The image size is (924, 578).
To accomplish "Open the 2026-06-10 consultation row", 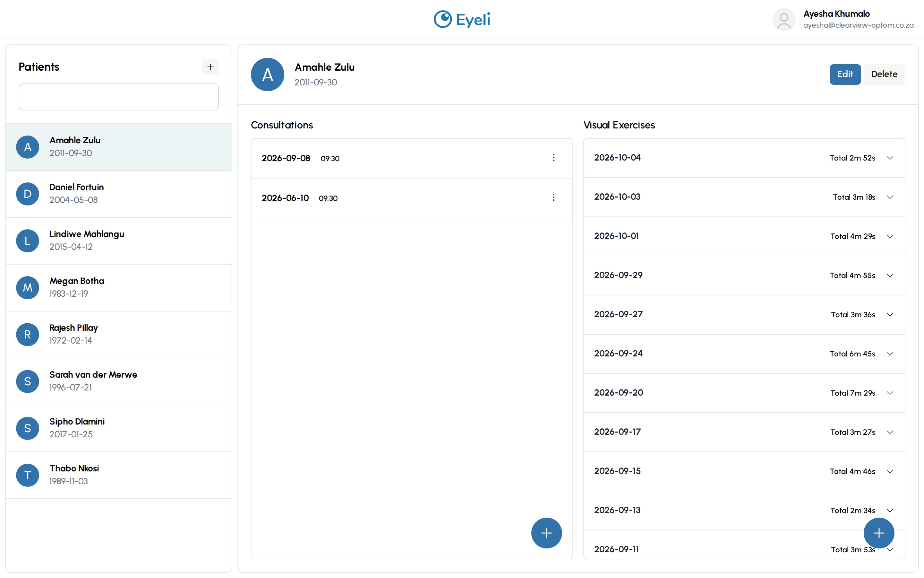I will tap(412, 198).
